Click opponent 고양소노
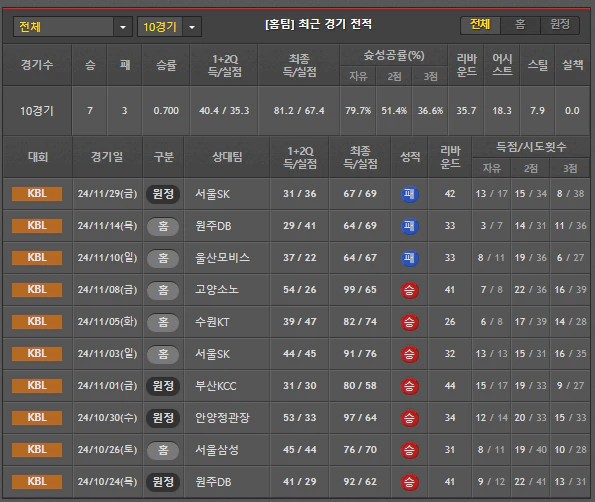Screen dimensions: 595x502 [217, 290]
